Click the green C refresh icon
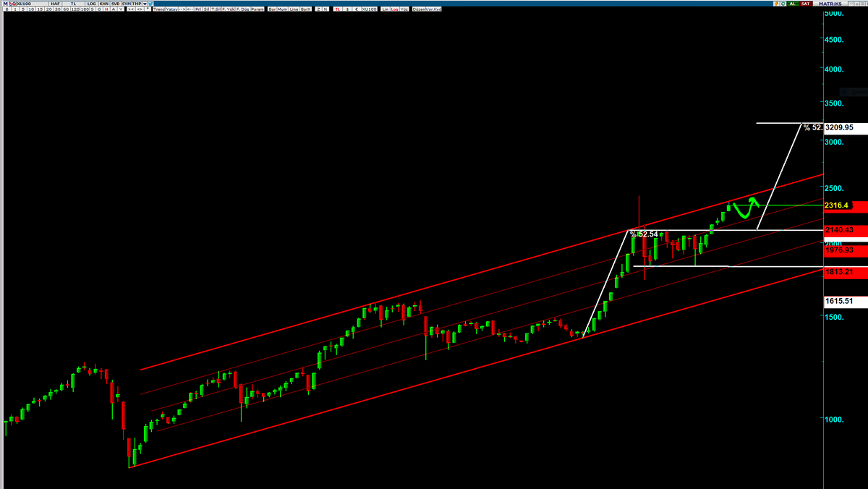 point(783,4)
